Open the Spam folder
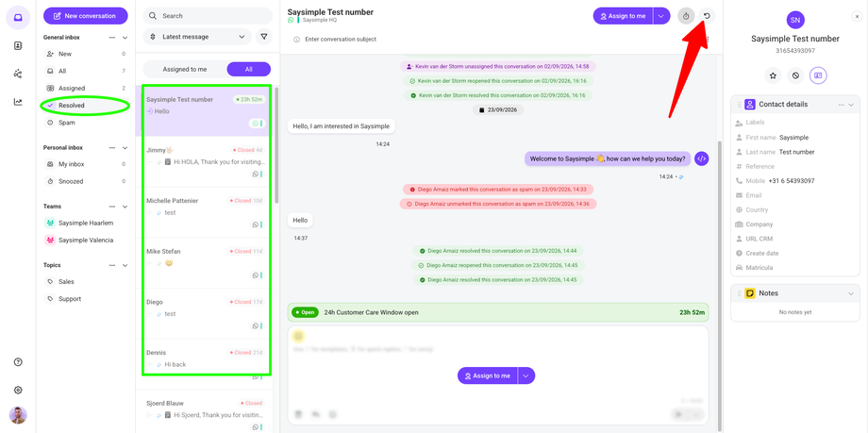Screen dimensions: 868x433 coord(86,123)
